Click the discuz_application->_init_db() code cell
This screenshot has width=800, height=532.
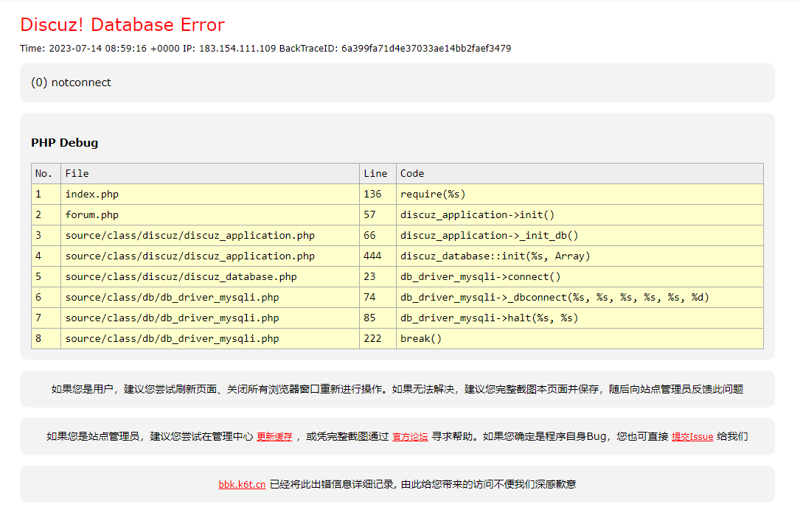point(490,236)
